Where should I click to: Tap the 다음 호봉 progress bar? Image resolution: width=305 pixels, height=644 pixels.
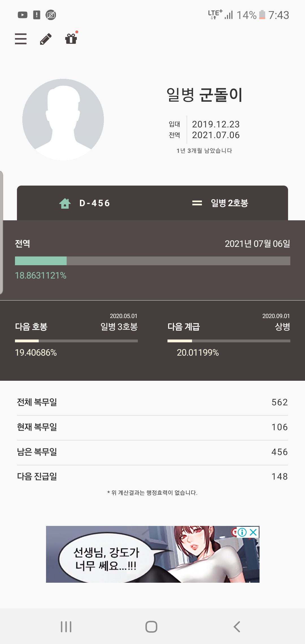[x=76, y=341]
